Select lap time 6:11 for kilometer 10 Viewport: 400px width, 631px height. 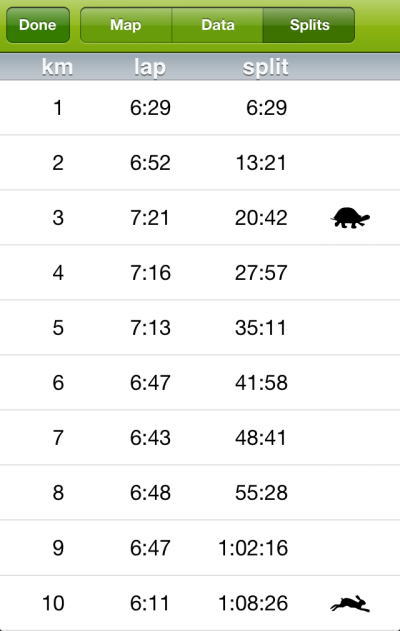[x=149, y=603]
